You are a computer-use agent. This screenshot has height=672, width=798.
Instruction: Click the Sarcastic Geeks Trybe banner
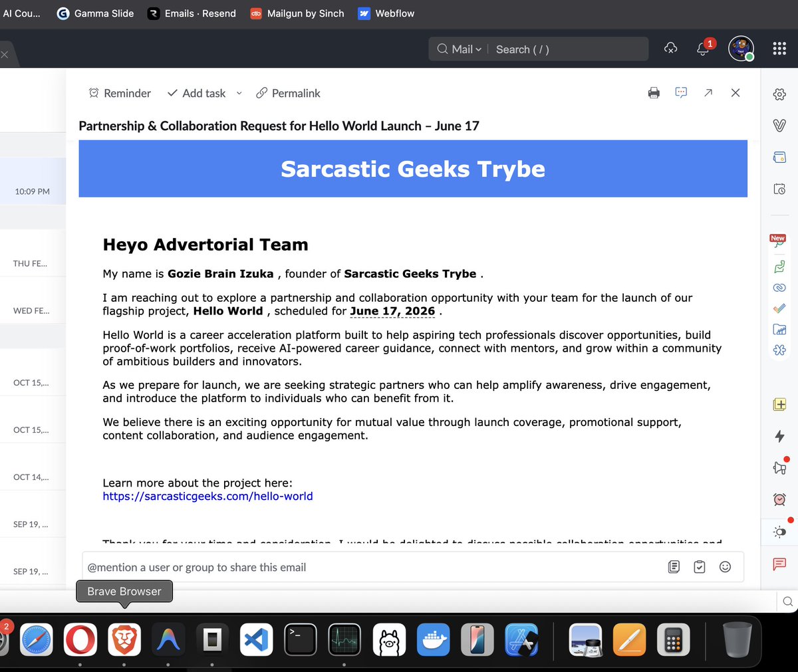[413, 169]
